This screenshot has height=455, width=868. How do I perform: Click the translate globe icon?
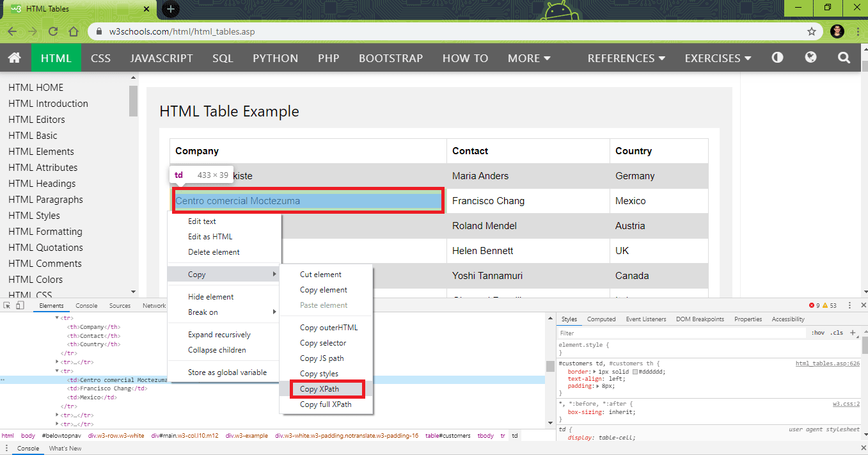pos(810,58)
